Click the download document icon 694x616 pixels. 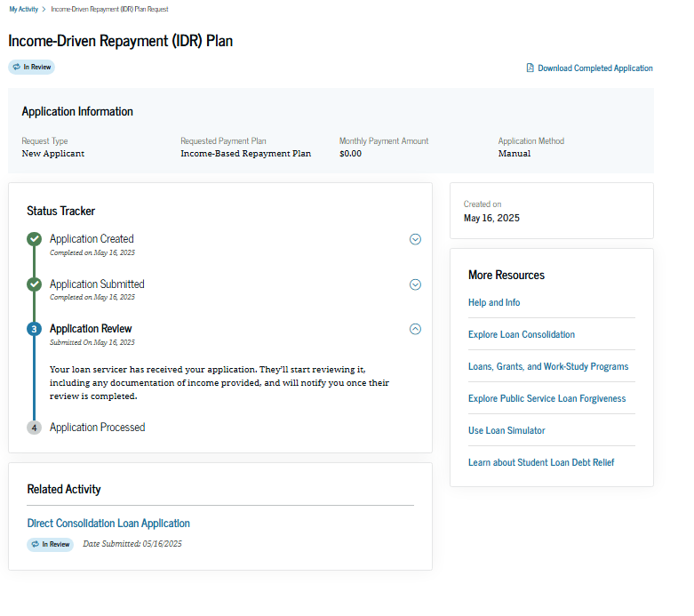tap(530, 68)
